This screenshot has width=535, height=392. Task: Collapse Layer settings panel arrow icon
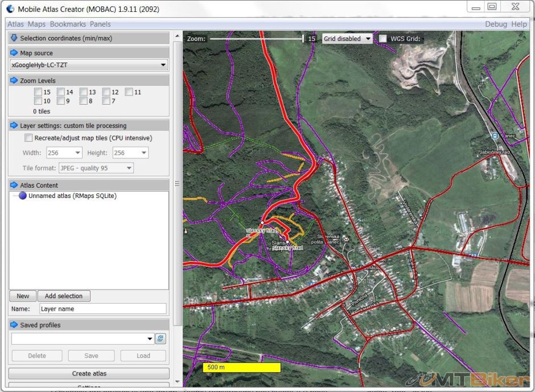pyautogui.click(x=14, y=126)
